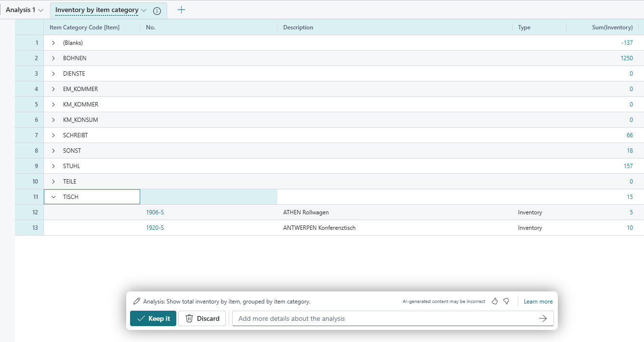Click the info icon beside analysis tab
This screenshot has height=342, width=644.
[157, 11]
